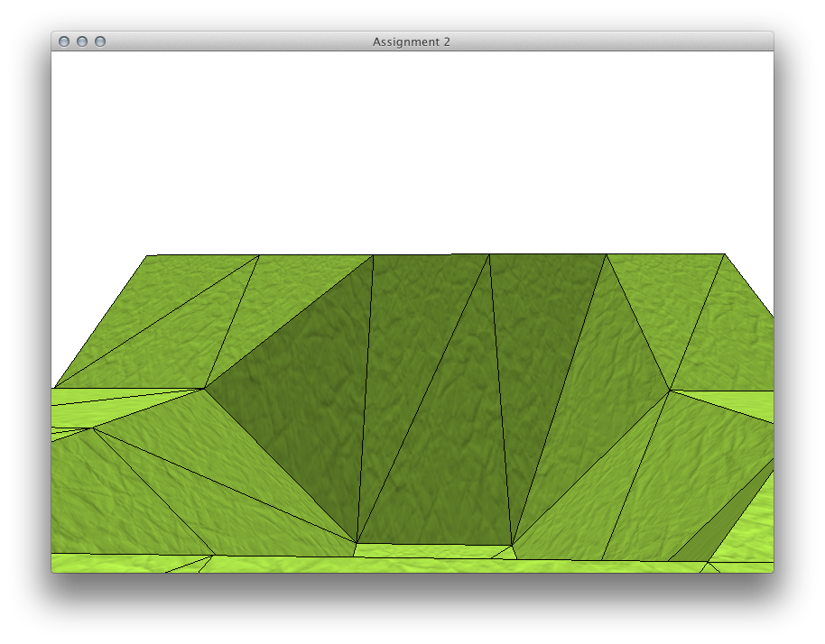This screenshot has width=825, height=644.
Task: Pick the right mesh vertex where edges converge
Action: pyautogui.click(x=670, y=391)
